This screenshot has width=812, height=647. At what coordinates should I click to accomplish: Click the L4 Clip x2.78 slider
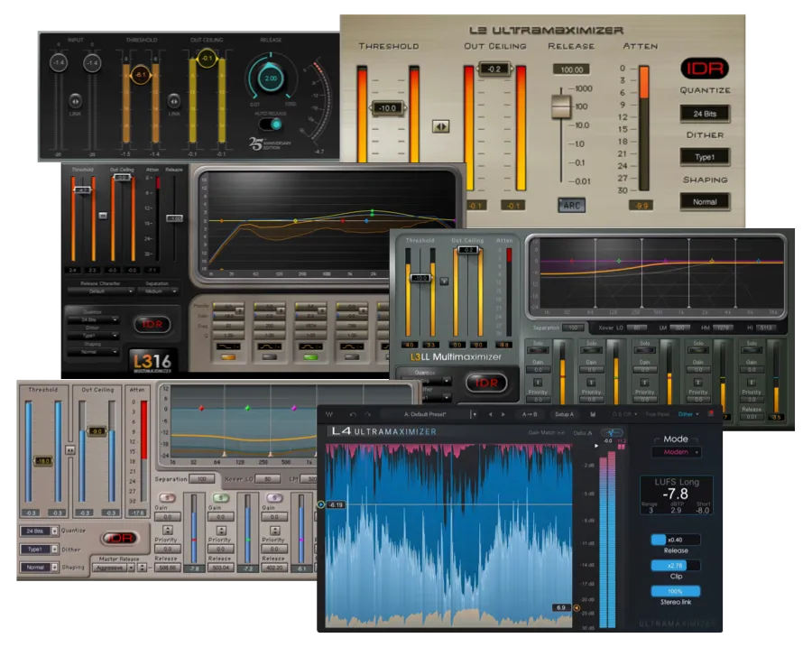(675, 565)
